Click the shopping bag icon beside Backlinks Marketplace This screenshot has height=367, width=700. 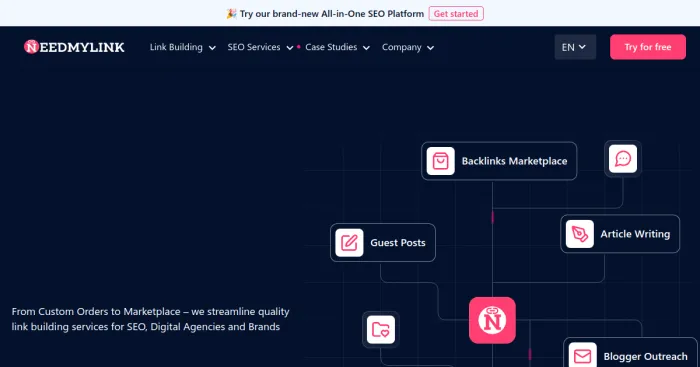(x=440, y=161)
